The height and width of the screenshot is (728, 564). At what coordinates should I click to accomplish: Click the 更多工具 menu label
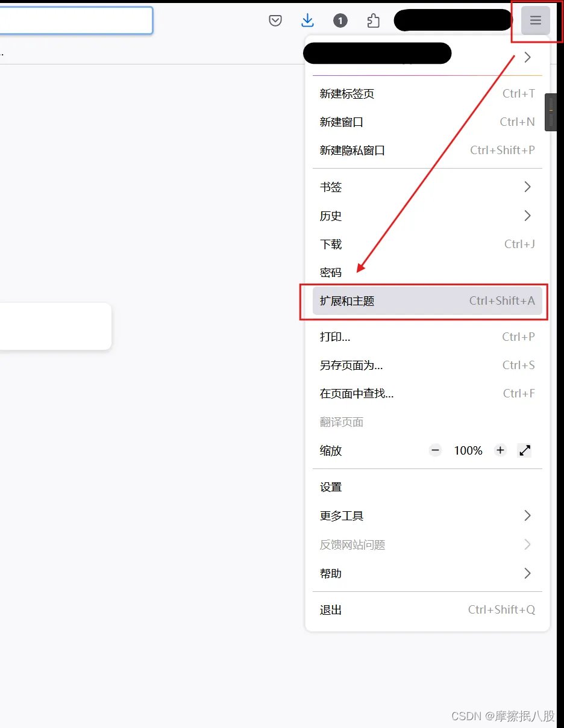(342, 516)
